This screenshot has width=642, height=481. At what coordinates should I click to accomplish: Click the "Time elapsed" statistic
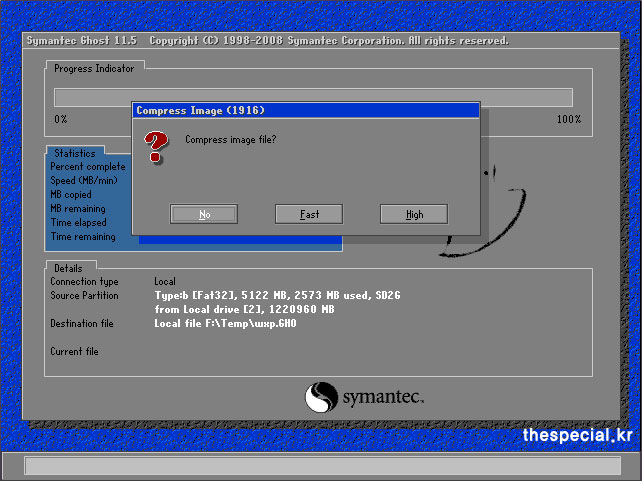79,222
